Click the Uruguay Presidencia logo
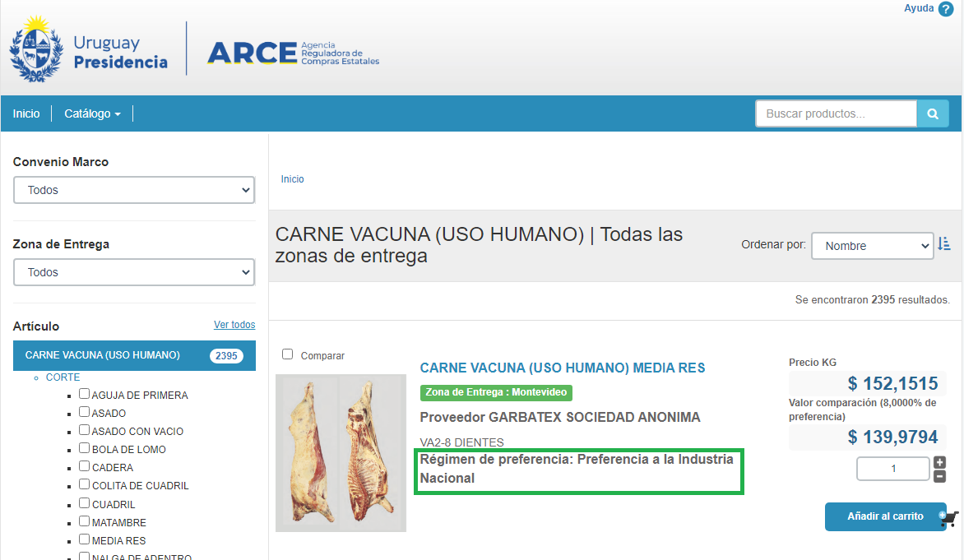The height and width of the screenshot is (560, 964). [x=89, y=49]
